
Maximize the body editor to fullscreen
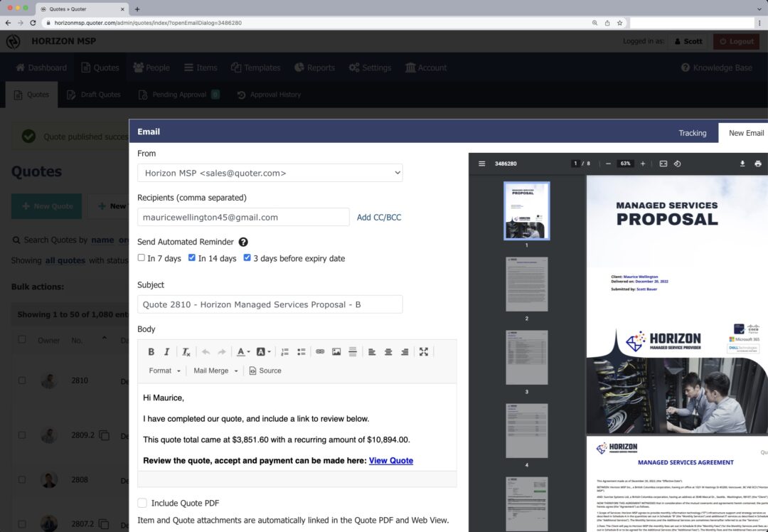(424, 351)
